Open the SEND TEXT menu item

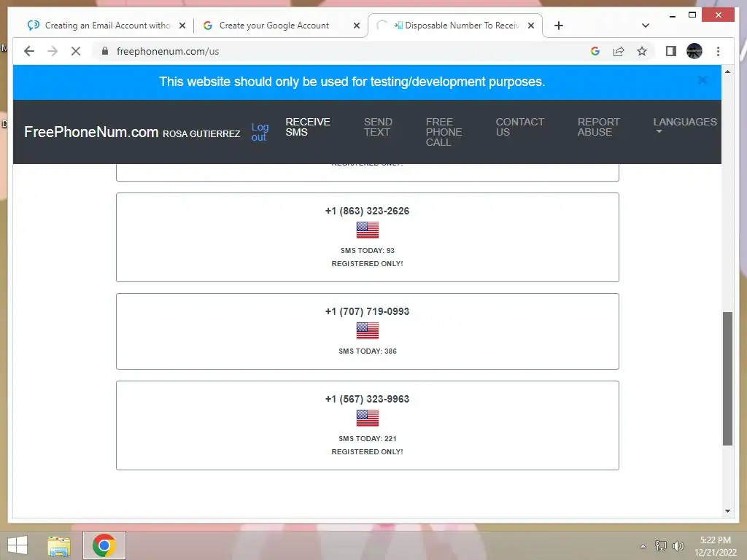click(378, 127)
